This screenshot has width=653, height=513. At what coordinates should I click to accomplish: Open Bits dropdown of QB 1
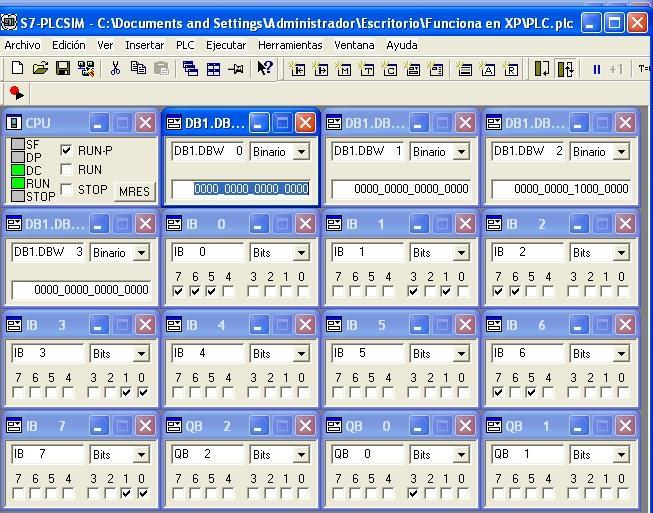(x=621, y=455)
